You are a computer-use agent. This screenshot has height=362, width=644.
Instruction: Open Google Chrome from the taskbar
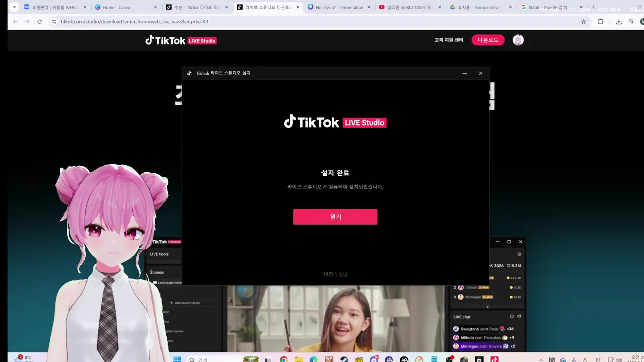point(284,359)
